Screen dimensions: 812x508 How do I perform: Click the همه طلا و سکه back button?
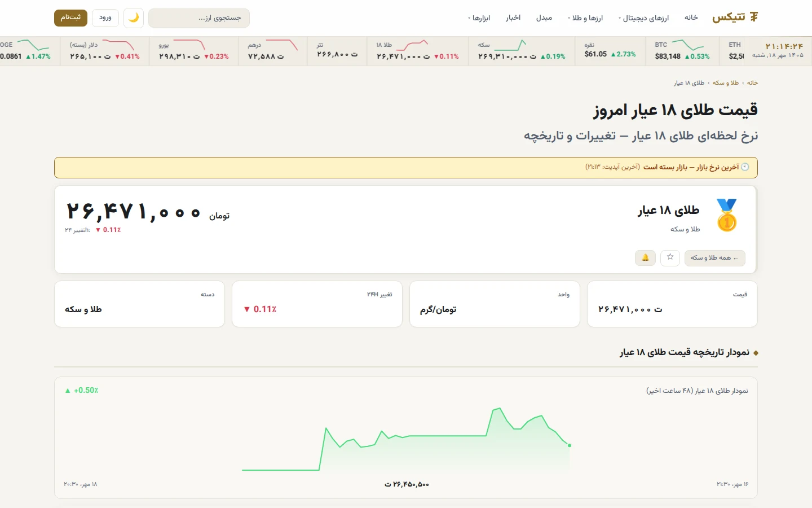tap(715, 258)
